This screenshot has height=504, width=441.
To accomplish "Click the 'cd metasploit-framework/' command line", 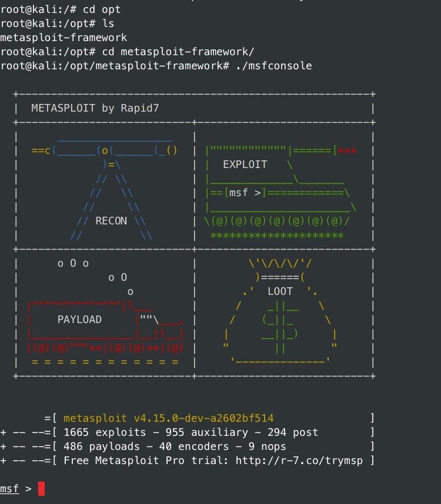I will coord(127,52).
